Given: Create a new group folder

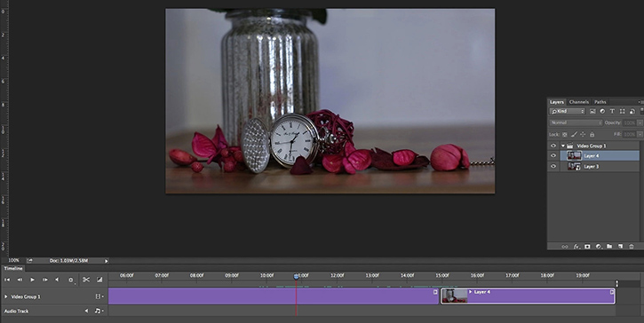Looking at the screenshot, I should [x=609, y=247].
